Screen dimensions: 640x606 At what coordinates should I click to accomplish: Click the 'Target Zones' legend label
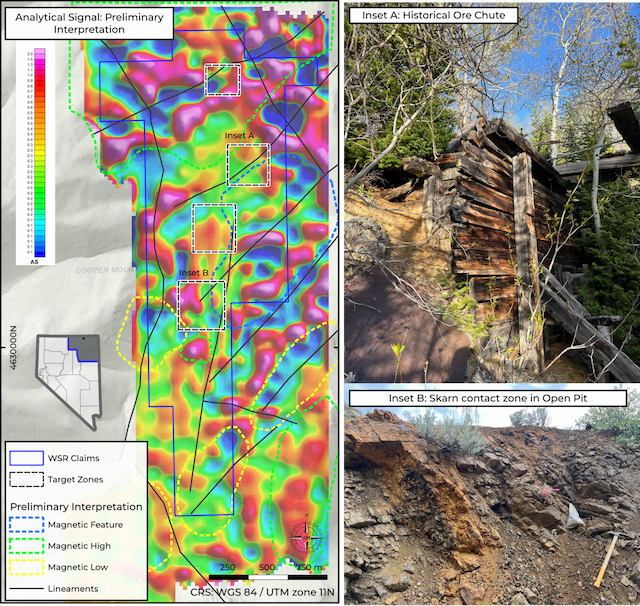click(76, 479)
